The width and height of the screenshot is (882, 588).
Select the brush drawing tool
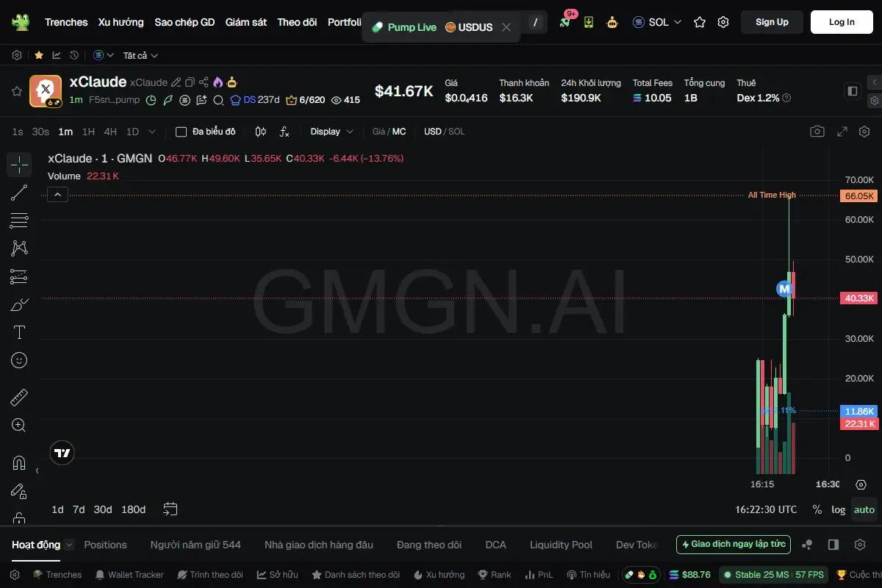tap(19, 304)
